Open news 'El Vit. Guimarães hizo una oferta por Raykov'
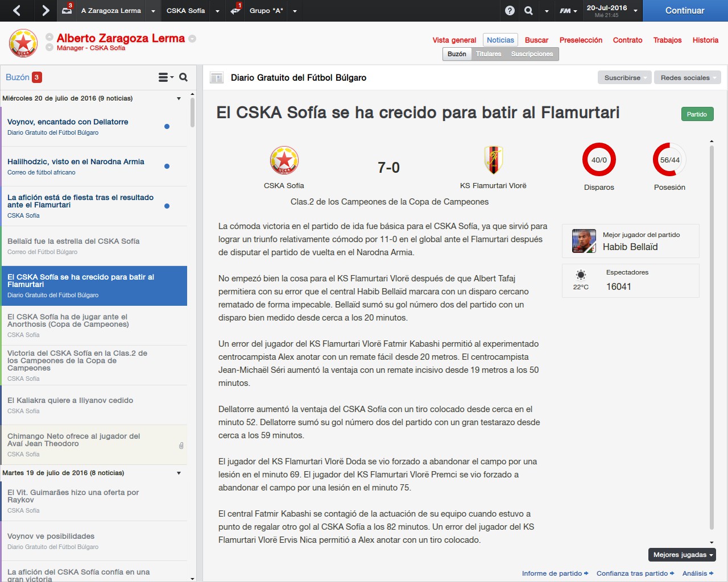728x582 pixels. pyautogui.click(x=94, y=501)
